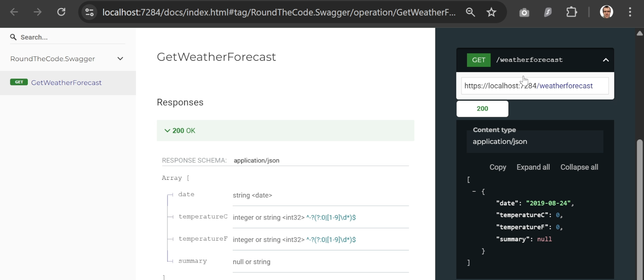The image size is (644, 280).
Task: Click the temperatureC regex pattern text
Action: pos(331,217)
